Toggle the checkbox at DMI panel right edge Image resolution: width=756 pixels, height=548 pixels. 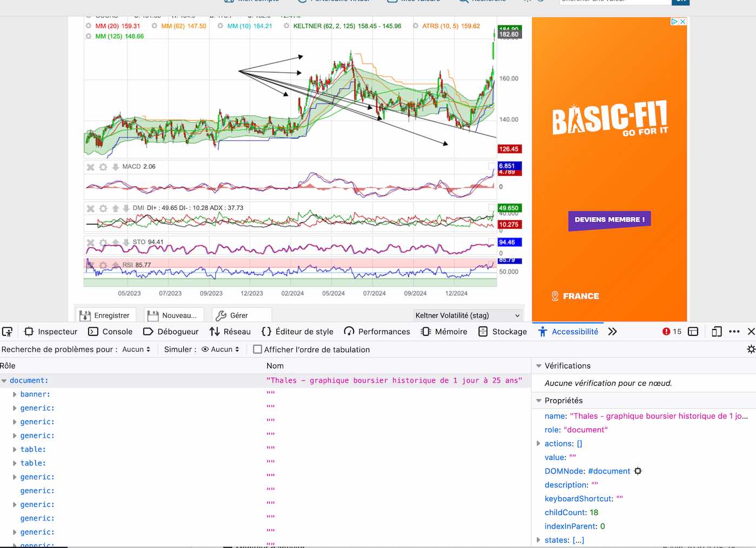tap(492, 208)
